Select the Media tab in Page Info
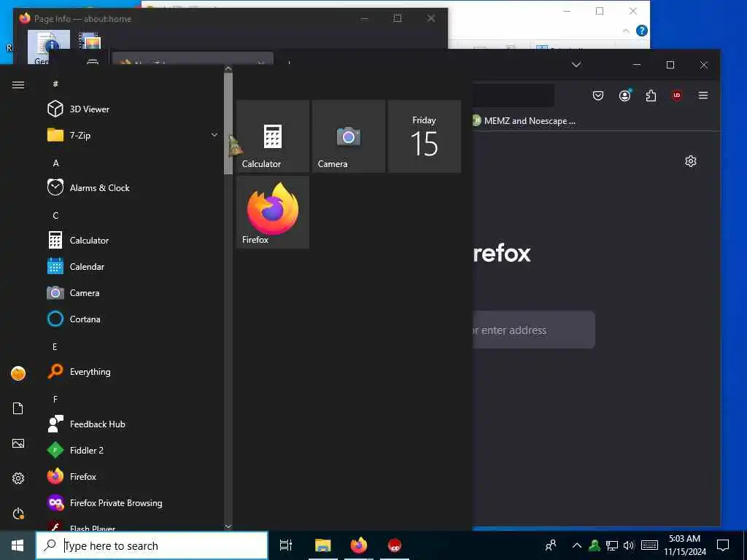Viewport: 747px width, 560px height. tap(90, 43)
